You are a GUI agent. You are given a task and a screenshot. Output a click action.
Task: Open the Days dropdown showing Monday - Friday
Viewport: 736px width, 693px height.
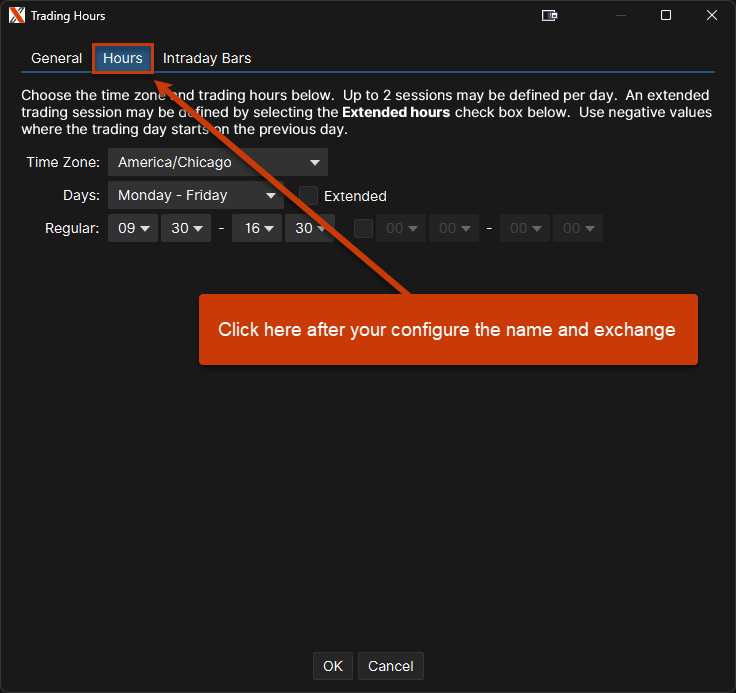(x=195, y=195)
